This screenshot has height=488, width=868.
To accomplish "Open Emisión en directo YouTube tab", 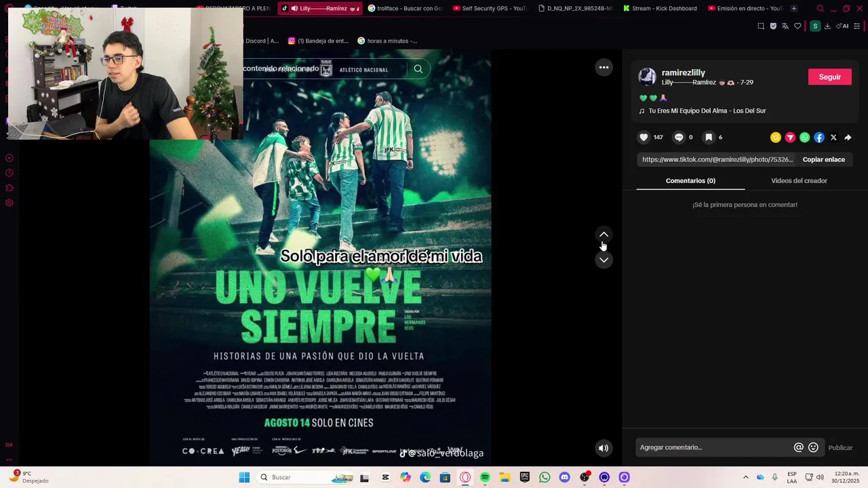I will [745, 8].
